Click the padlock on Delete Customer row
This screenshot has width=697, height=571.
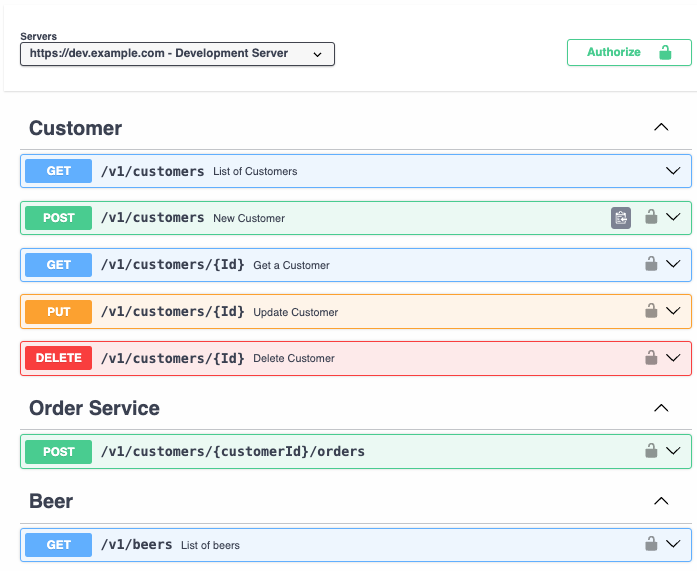point(651,357)
